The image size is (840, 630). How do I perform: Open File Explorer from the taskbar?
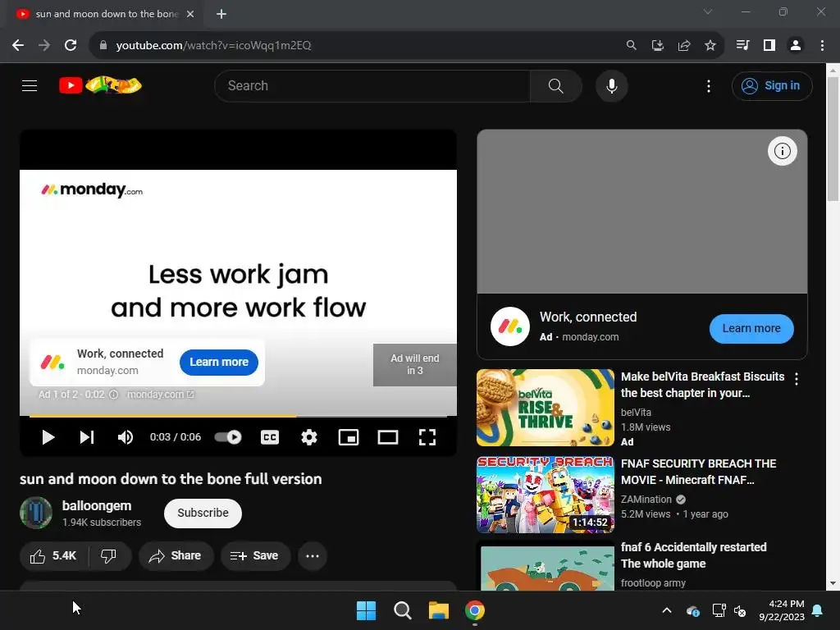[438, 610]
